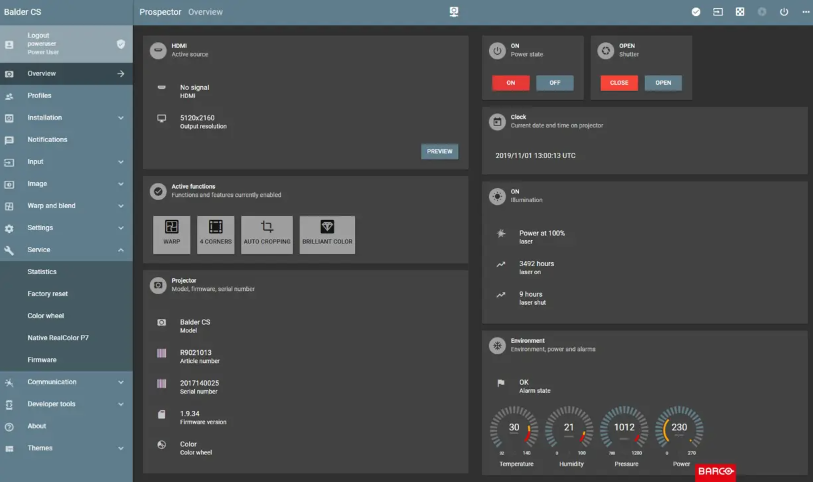Open the test pattern icon in header
Image resolution: width=813 pixels, height=482 pixels.
tap(740, 12)
